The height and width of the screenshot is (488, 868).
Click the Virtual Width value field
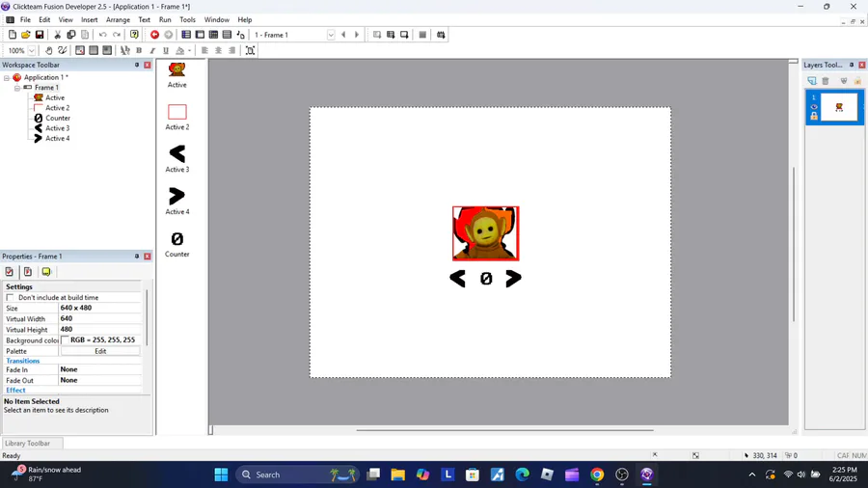[x=100, y=318]
